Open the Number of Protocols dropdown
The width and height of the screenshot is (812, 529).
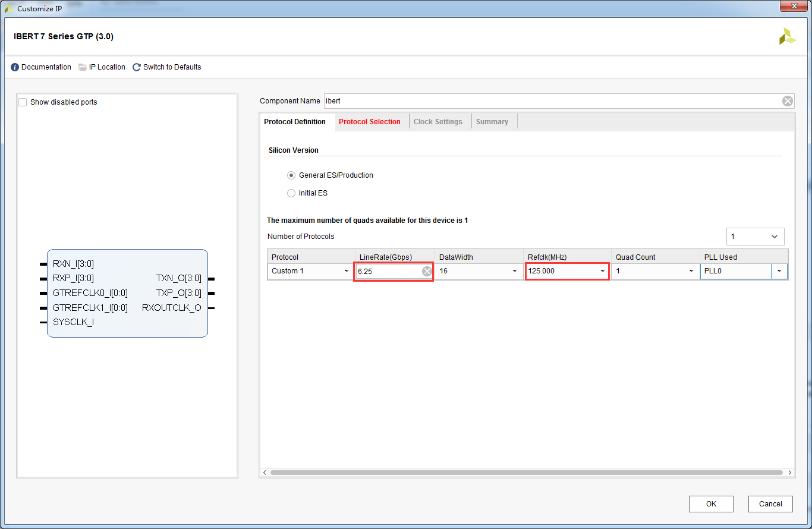click(755, 237)
